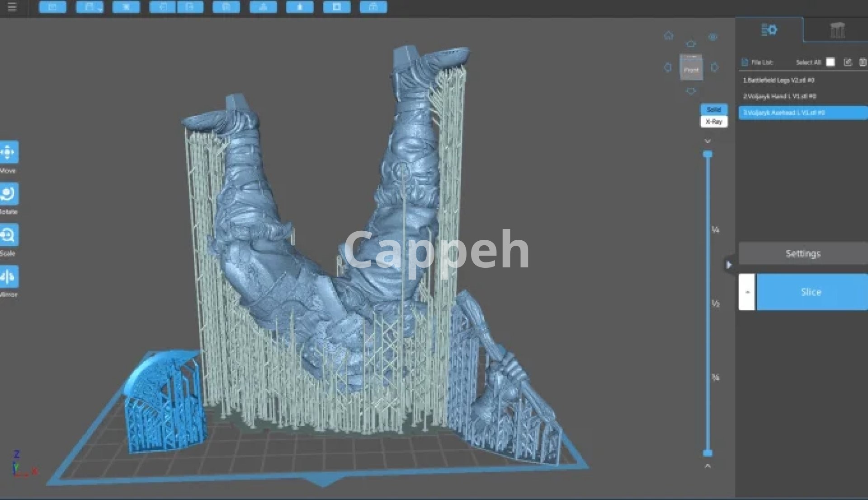Click the home view icon
Image resolution: width=868 pixels, height=500 pixels.
pyautogui.click(x=668, y=36)
